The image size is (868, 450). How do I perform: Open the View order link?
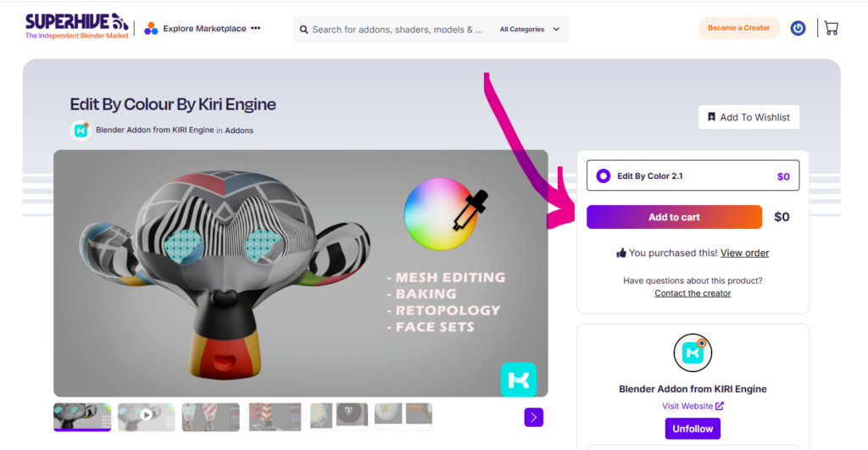[x=744, y=253]
